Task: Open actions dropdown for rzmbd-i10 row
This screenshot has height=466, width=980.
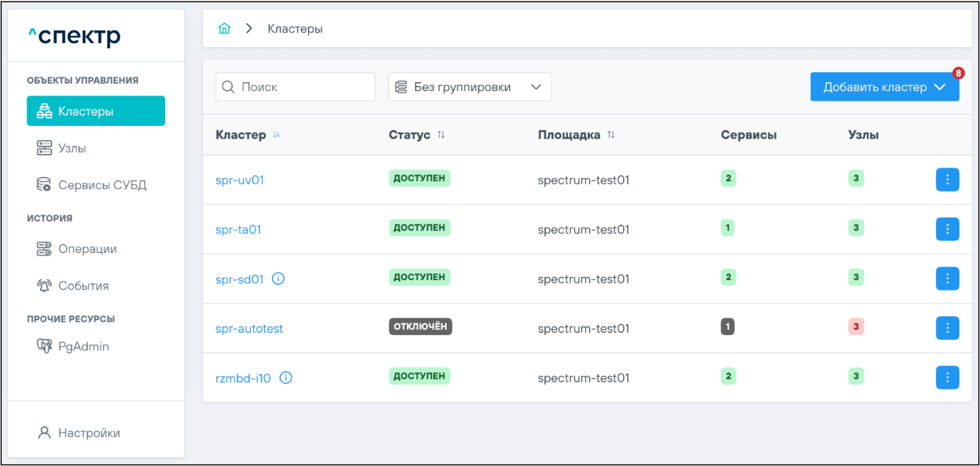Action: pos(947,378)
